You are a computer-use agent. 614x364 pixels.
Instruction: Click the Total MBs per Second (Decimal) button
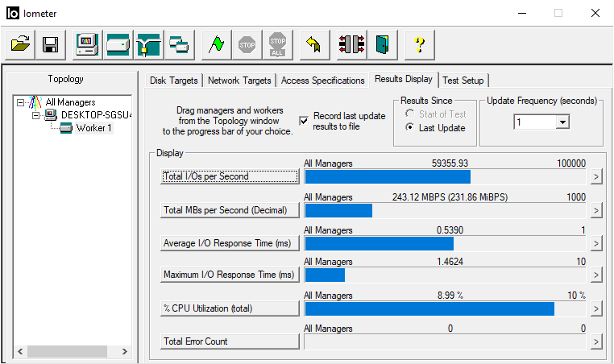tap(230, 210)
